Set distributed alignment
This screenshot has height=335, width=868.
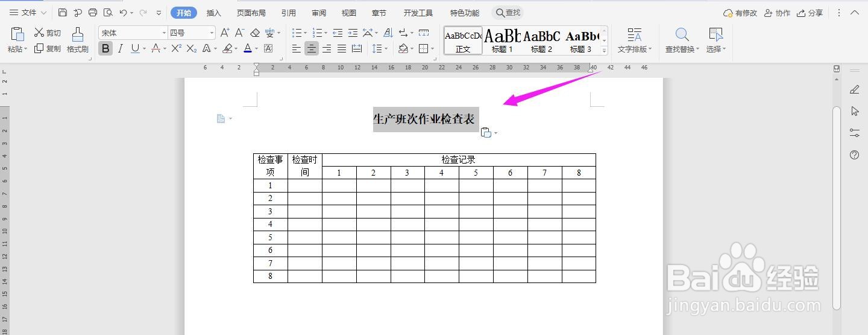357,49
